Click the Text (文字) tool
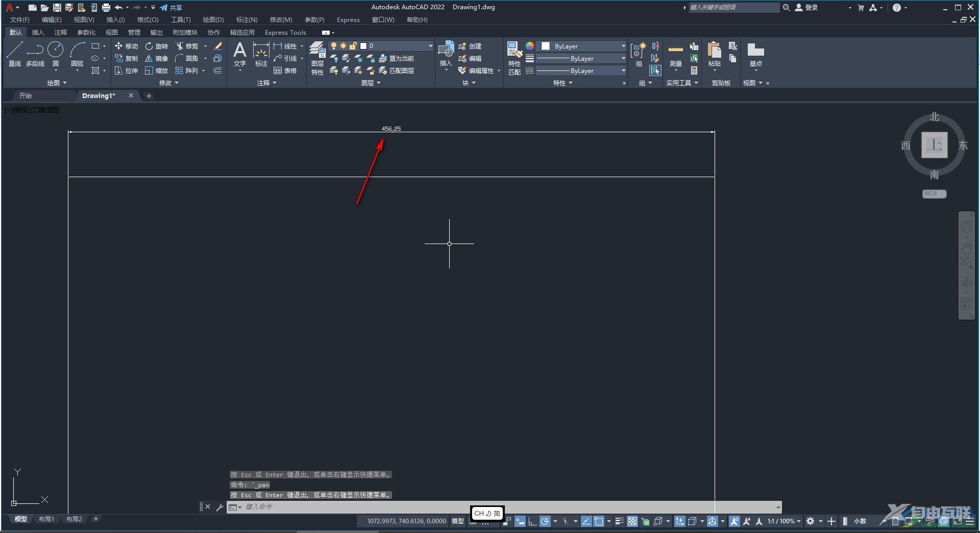The image size is (980, 533). tap(240, 55)
